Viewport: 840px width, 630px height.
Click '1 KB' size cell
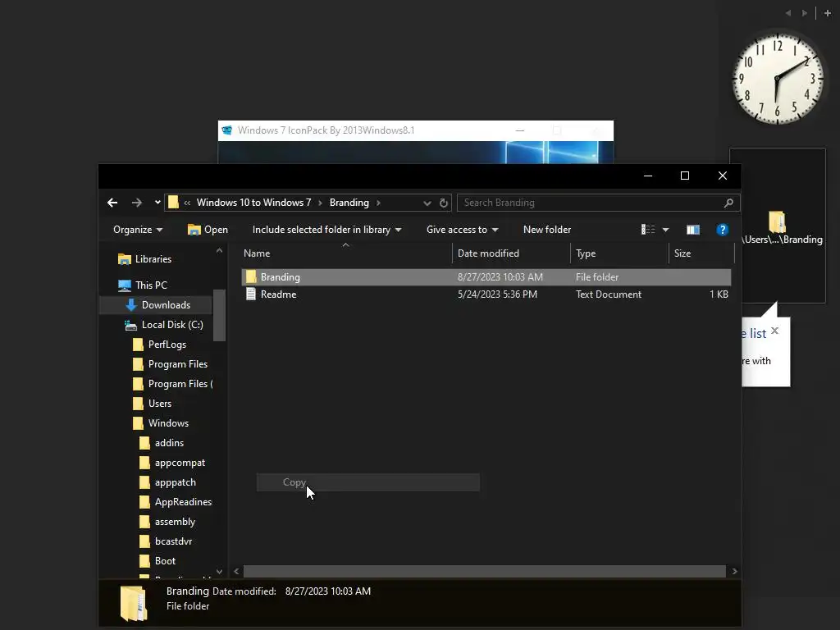click(719, 294)
